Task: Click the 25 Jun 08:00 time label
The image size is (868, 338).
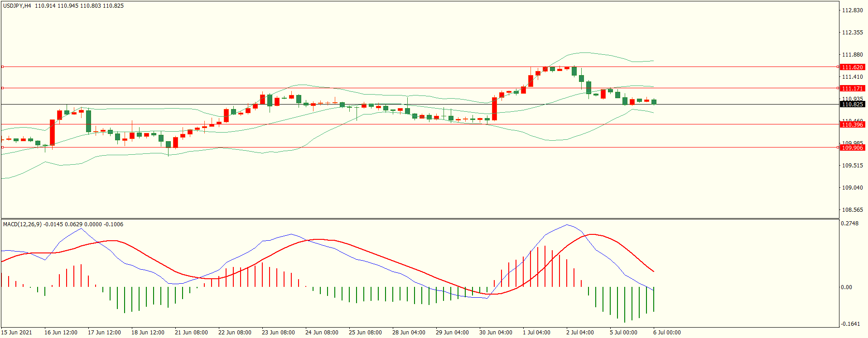Action: pos(365,333)
